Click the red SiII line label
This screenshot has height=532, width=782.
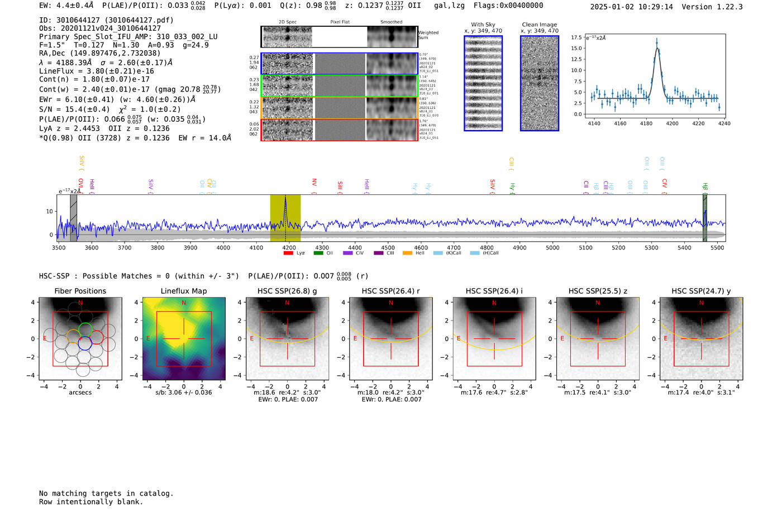coord(340,185)
